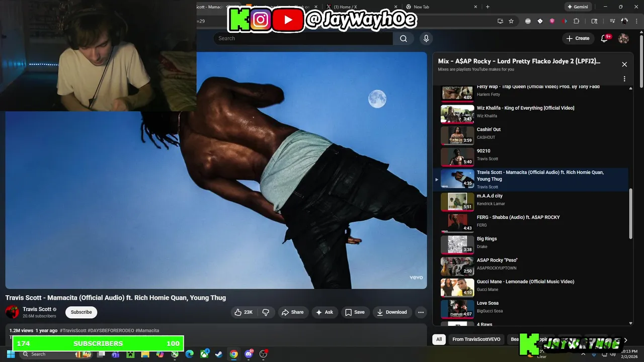Open Gemini in Chrome
This screenshot has width=644, height=362.
(x=578, y=7)
